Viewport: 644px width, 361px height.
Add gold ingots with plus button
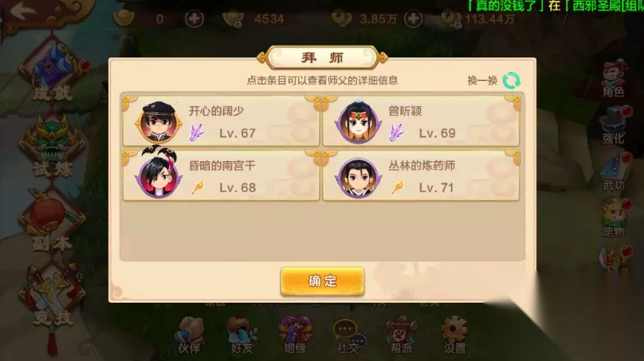point(194,19)
